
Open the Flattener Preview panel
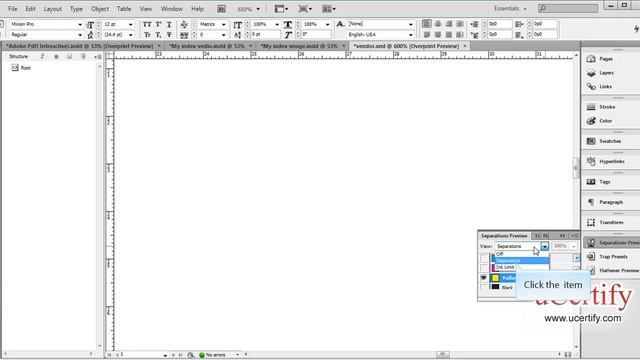pyautogui.click(x=612, y=271)
